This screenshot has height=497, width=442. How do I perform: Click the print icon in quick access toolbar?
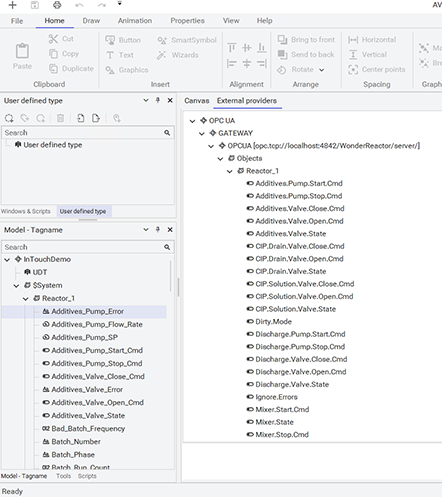pyautogui.click(x=57, y=5)
